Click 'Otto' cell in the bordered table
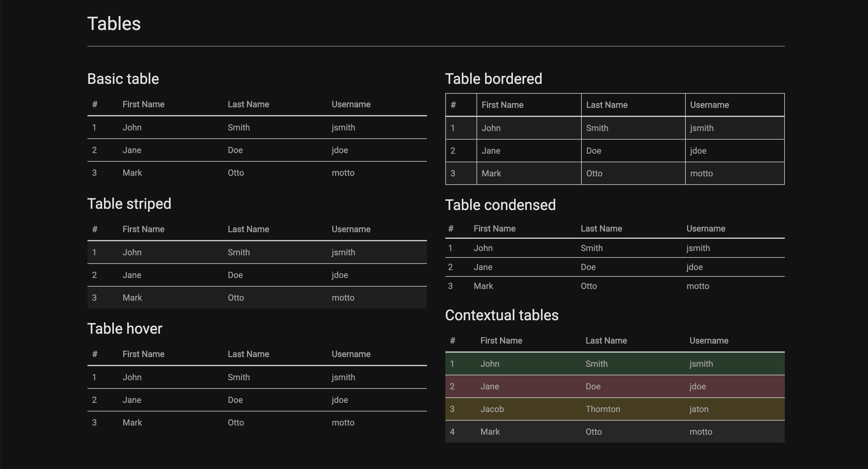Screen dimensions: 868x469 tap(594, 173)
